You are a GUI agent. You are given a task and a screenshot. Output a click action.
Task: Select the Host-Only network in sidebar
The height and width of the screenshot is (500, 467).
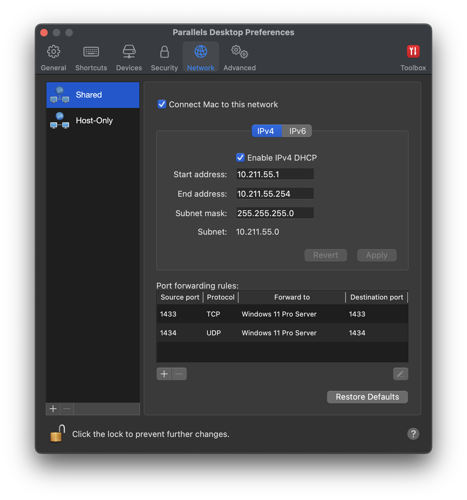tap(93, 121)
